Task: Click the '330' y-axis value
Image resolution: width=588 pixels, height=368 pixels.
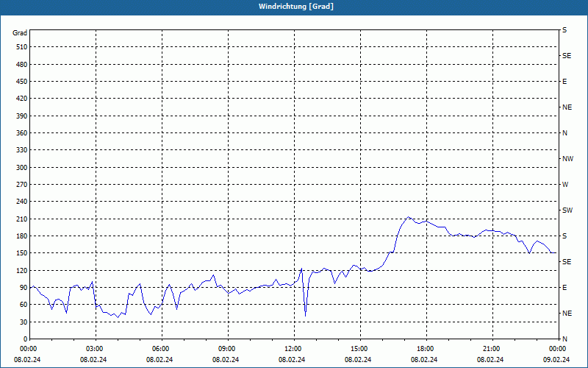Action: coord(22,150)
